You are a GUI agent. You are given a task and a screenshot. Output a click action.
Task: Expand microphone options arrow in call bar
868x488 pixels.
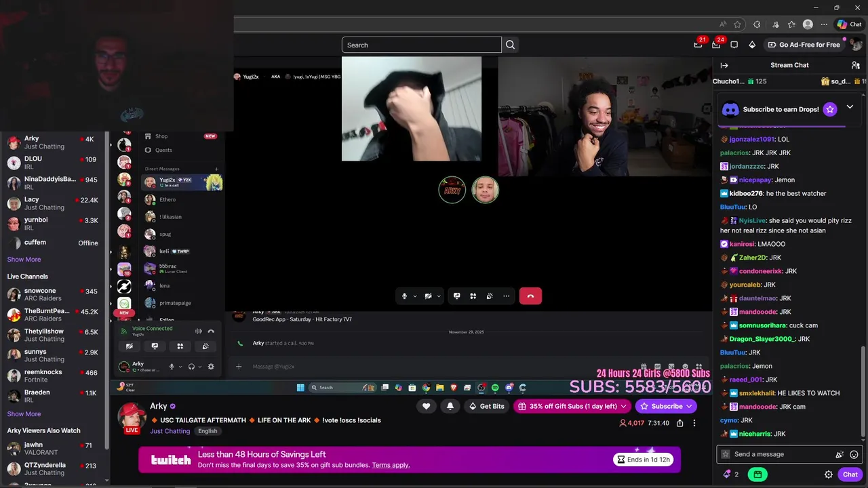point(415,296)
